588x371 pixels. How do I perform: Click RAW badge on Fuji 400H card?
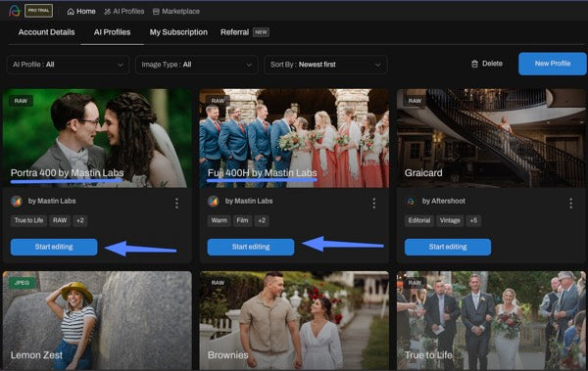[x=218, y=101]
